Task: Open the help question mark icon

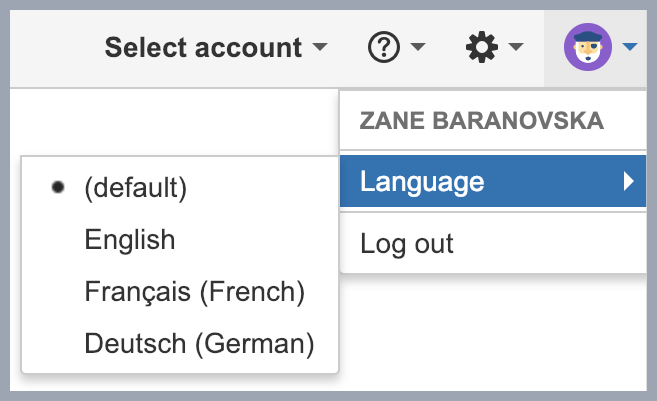Action: click(384, 47)
